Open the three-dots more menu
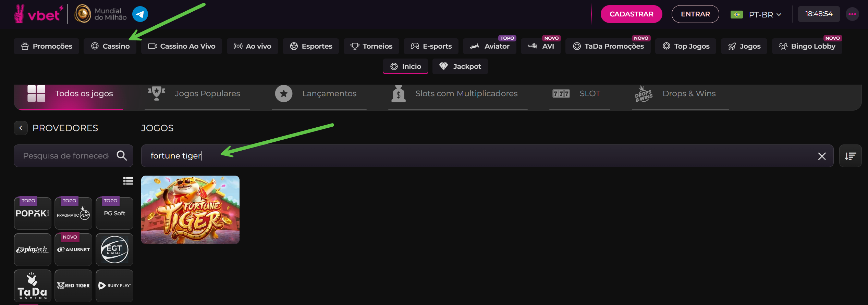Image resolution: width=868 pixels, height=305 pixels. click(x=852, y=14)
